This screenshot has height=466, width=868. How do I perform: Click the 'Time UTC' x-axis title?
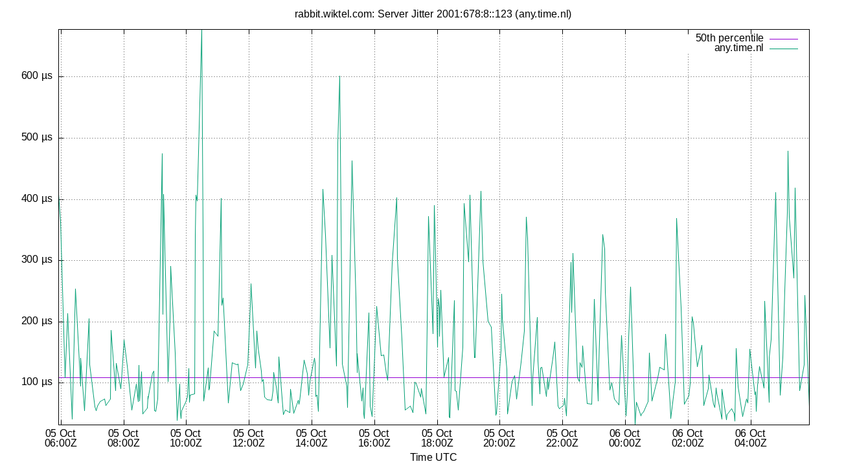point(433,458)
